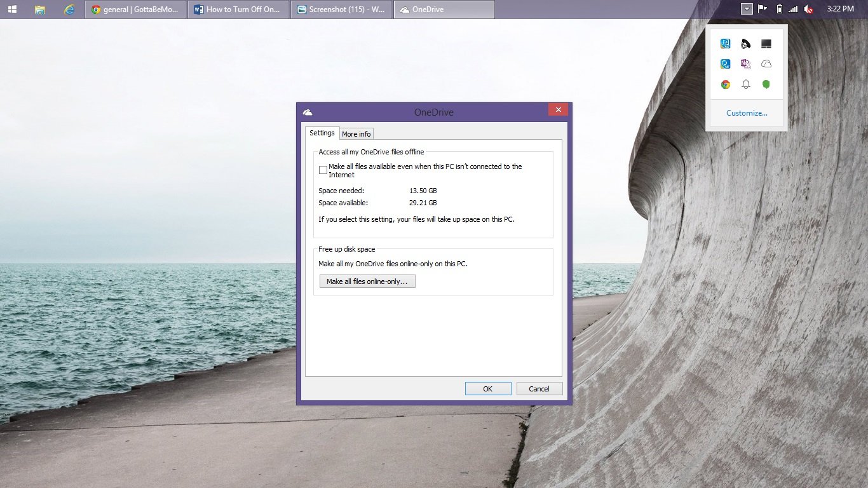This screenshot has width=868, height=488.
Task: Open the blue EX tray icon
Action: coord(726,44)
